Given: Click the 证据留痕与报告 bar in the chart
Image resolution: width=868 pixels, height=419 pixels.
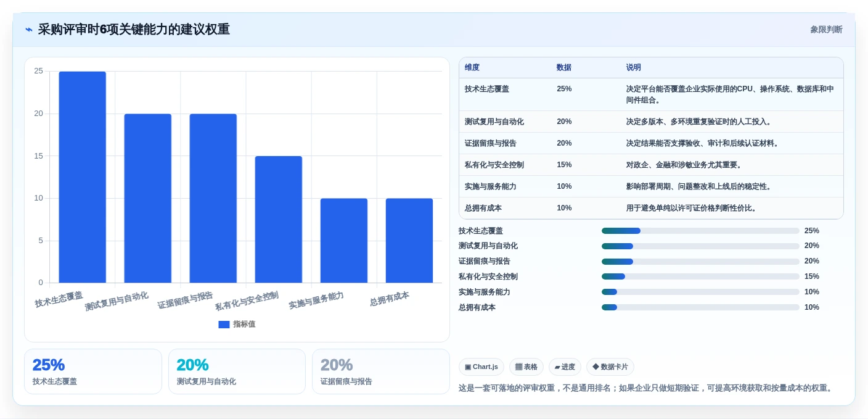Looking at the screenshot, I should pyautogui.click(x=213, y=198).
